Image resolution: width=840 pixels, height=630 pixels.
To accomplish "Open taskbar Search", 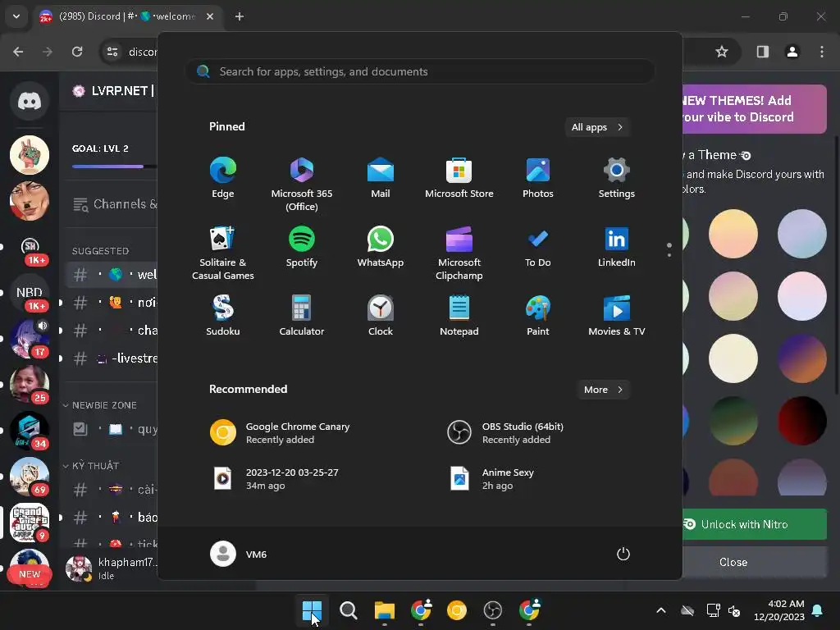I will point(348,610).
